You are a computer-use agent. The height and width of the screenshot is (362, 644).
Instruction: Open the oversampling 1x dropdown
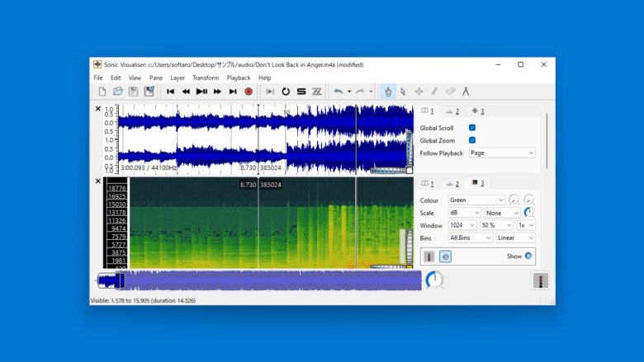pos(526,225)
